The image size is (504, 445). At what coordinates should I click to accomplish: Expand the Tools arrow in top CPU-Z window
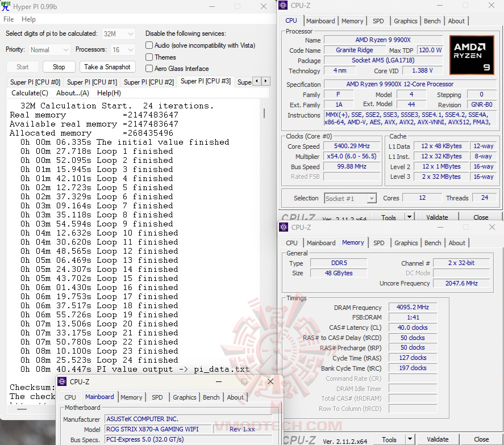pos(409,217)
